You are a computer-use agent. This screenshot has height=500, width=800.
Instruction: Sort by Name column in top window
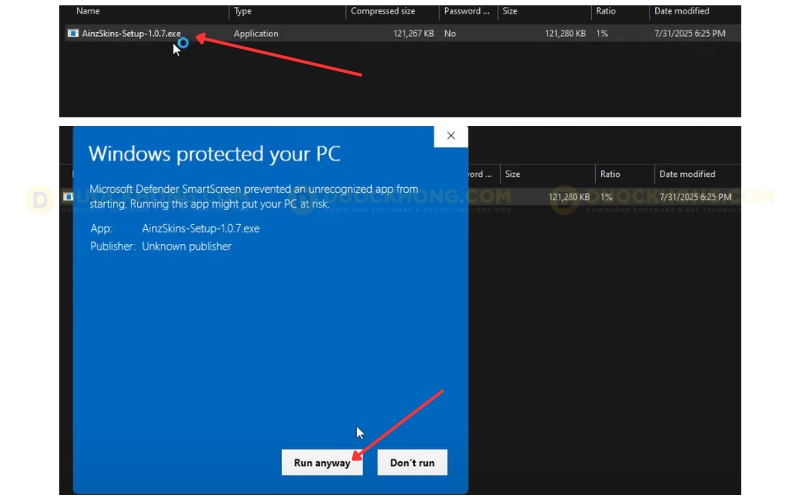pyautogui.click(x=88, y=11)
